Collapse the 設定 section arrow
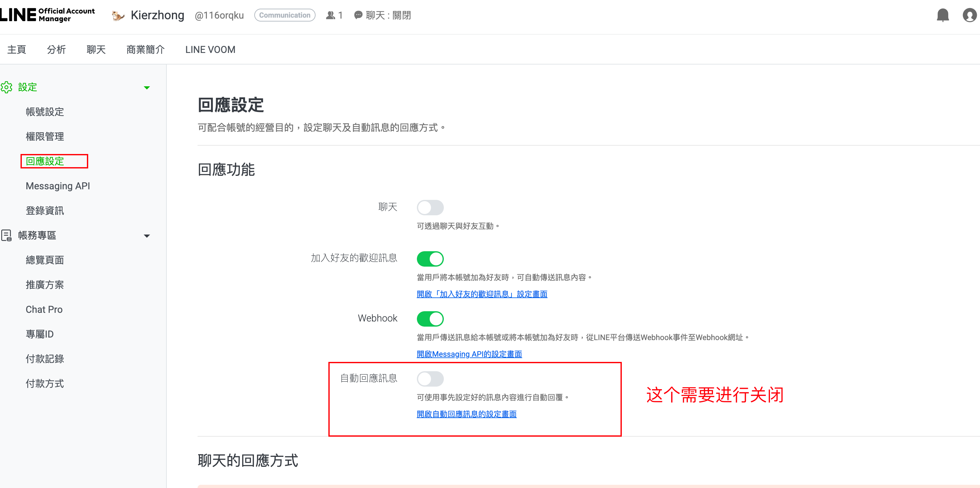This screenshot has width=980, height=488. 147,88
